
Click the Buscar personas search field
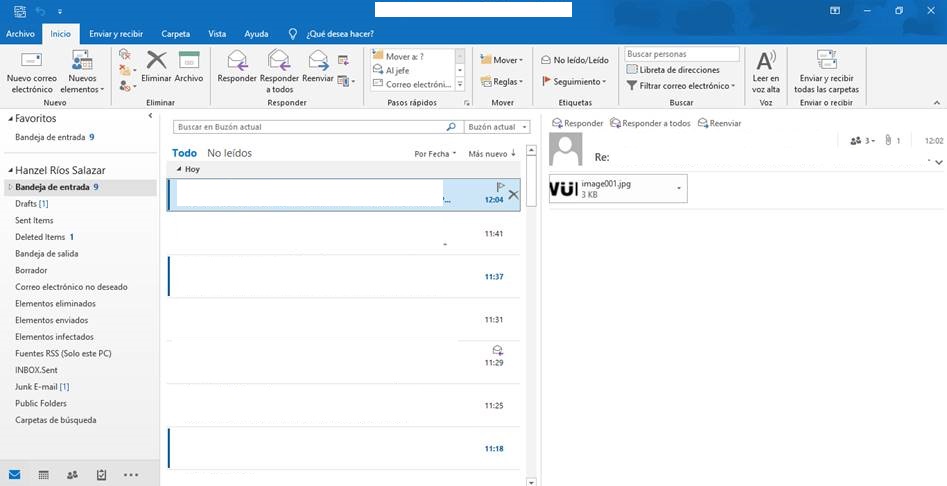tap(682, 54)
